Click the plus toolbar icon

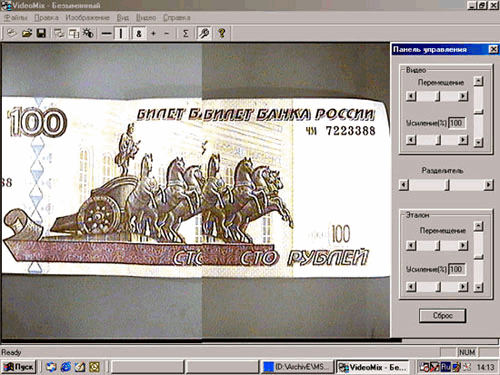tap(154, 34)
